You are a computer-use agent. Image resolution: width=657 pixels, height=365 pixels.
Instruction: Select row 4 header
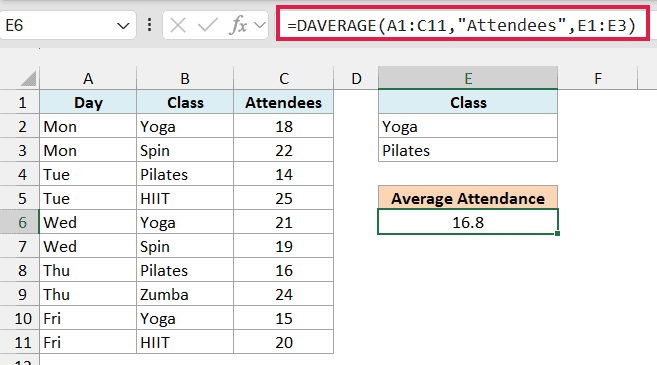(20, 174)
